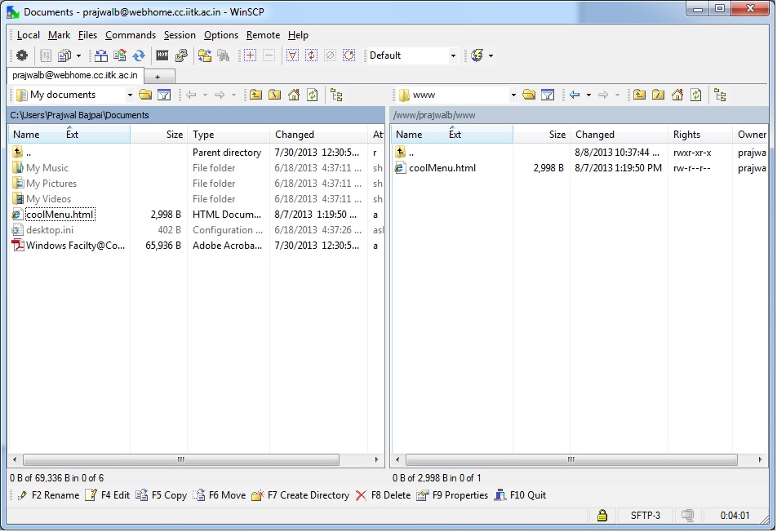Go to local home directory icon

pos(294,95)
